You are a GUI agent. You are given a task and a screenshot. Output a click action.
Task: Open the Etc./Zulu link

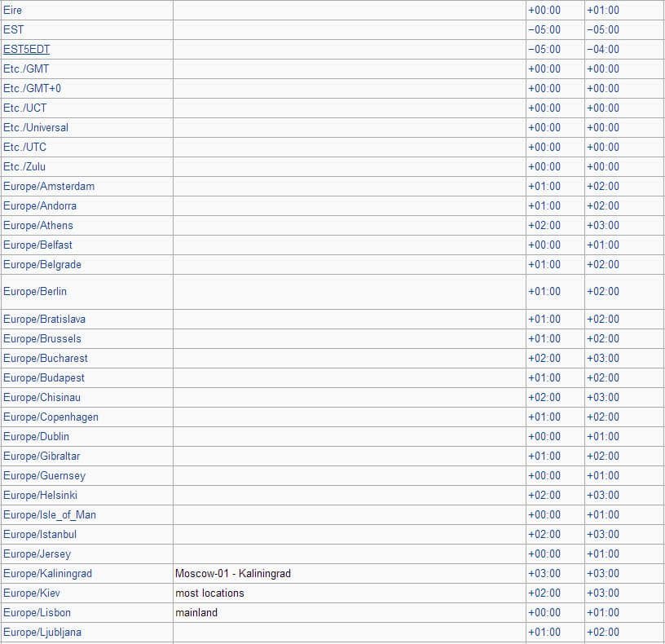coord(24,166)
